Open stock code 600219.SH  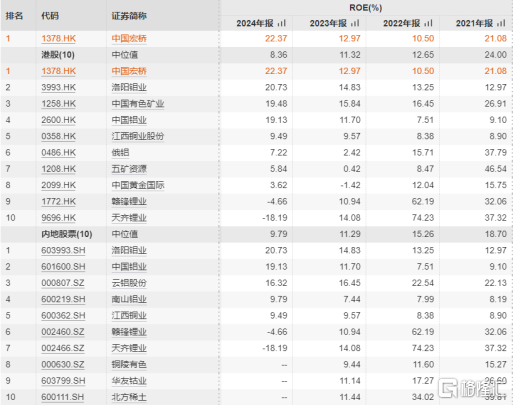pyautogui.click(x=63, y=299)
